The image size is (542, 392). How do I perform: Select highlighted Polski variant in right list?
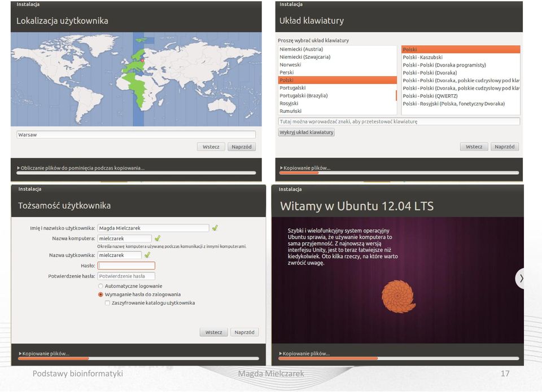(461, 50)
